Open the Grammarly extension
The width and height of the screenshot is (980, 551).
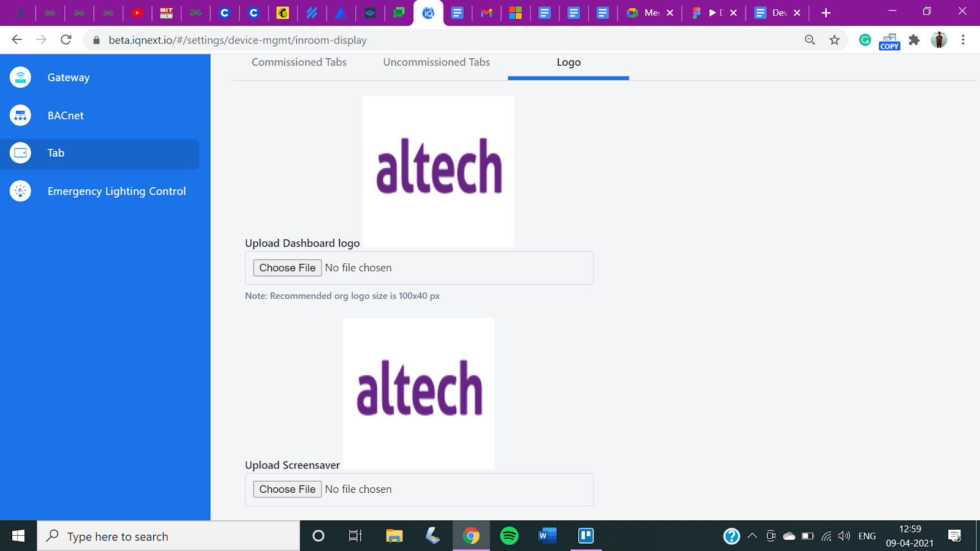pos(865,40)
